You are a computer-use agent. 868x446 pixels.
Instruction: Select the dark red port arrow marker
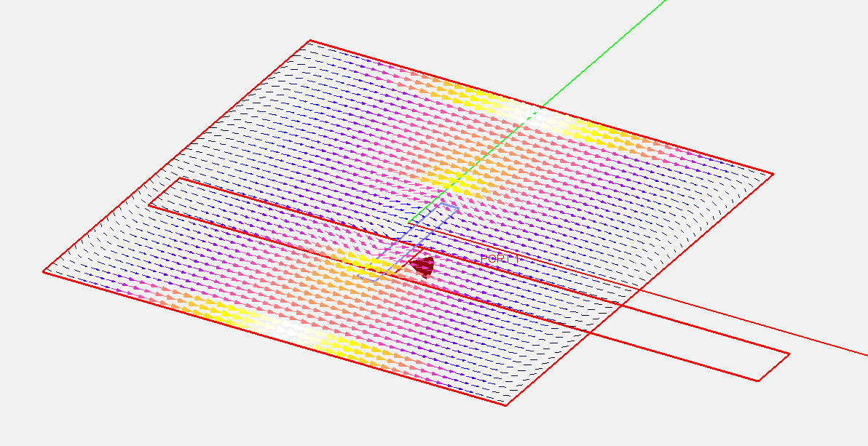point(422,267)
